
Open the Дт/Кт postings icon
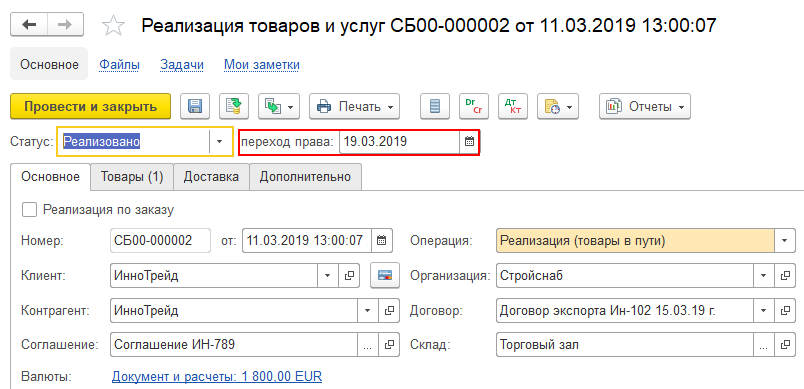(x=513, y=106)
